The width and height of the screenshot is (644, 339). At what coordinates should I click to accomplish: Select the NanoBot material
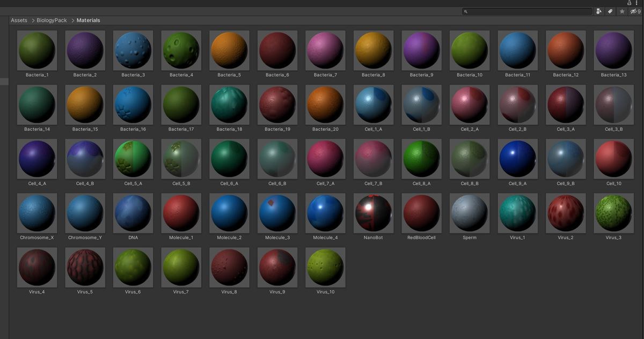coord(373,213)
